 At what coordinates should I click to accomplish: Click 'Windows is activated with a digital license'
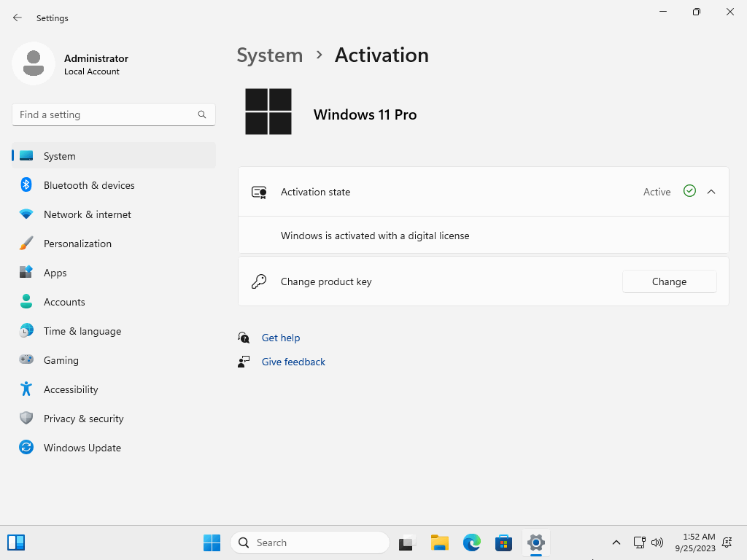coord(375,236)
